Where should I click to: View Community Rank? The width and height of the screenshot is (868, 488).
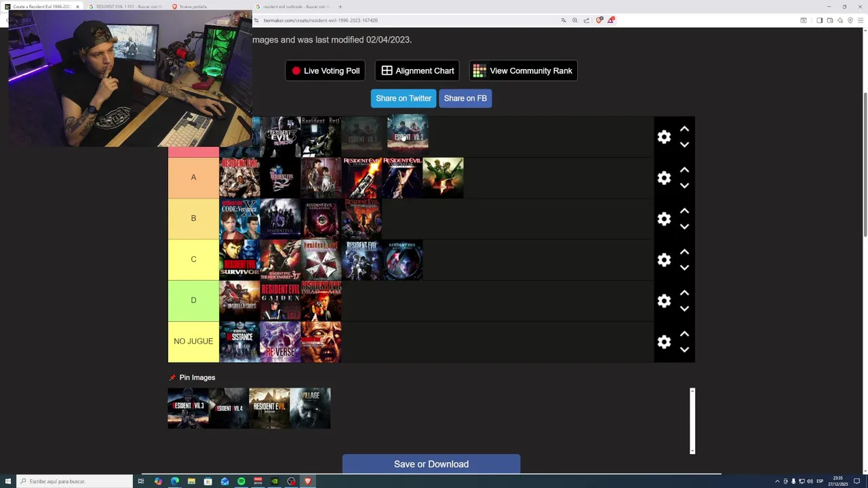point(523,70)
